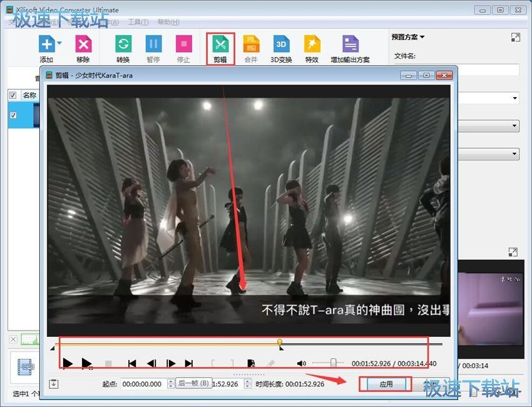The height and width of the screenshot is (407, 532).
Task: Maximize the Xilisoft main window
Action: (500, 10)
